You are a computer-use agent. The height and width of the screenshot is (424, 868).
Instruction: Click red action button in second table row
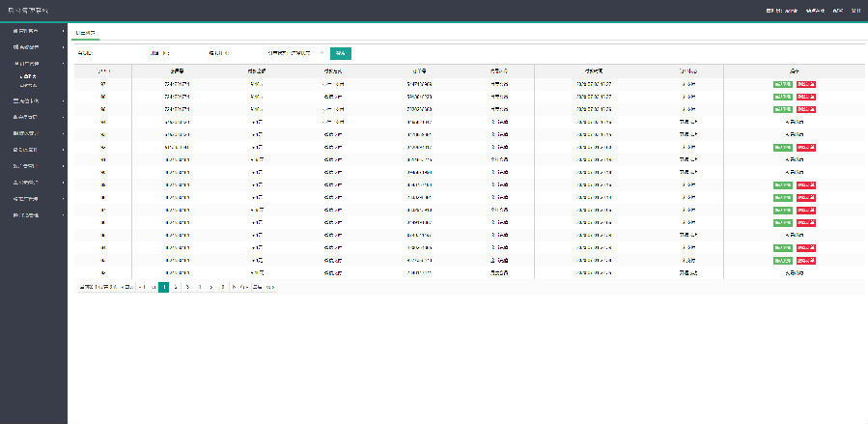coord(806,97)
